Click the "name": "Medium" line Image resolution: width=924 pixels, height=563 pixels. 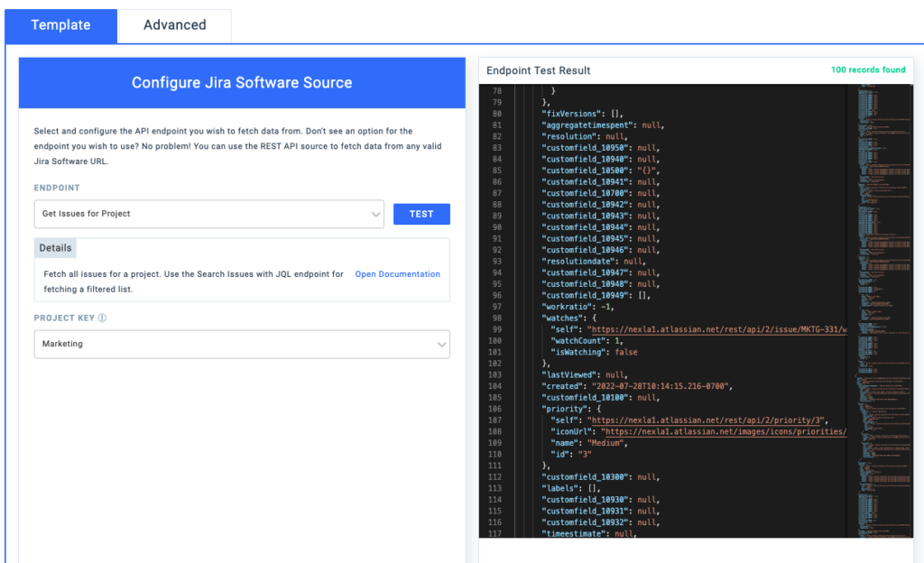[x=589, y=443]
